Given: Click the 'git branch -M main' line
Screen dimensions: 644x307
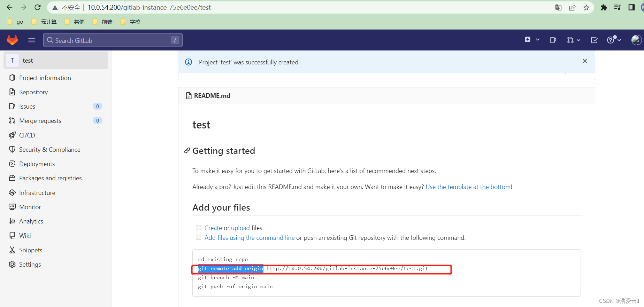Looking at the screenshot, I should [x=226, y=277].
